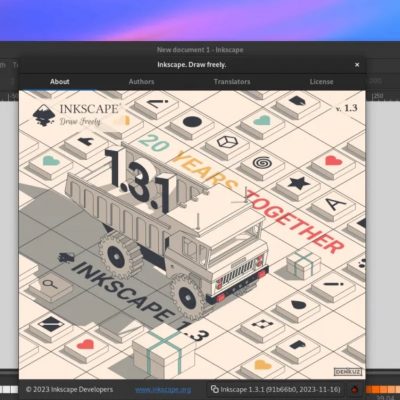
Task: Open the Translators tab
Action: point(232,82)
